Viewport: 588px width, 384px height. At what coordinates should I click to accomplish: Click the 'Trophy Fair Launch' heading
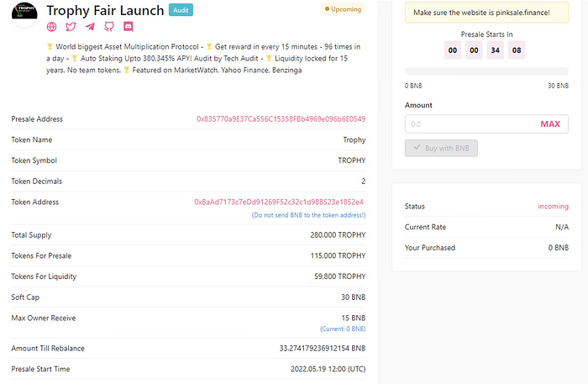[x=105, y=10]
